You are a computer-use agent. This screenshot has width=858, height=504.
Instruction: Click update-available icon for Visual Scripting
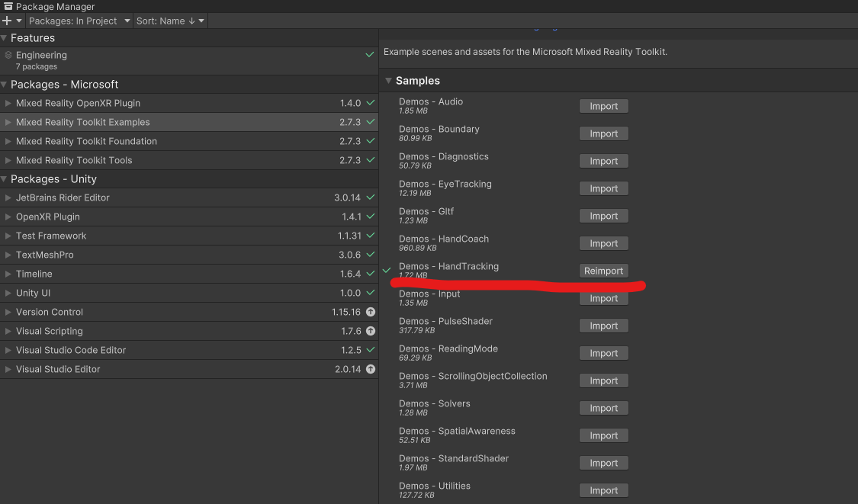(x=371, y=331)
